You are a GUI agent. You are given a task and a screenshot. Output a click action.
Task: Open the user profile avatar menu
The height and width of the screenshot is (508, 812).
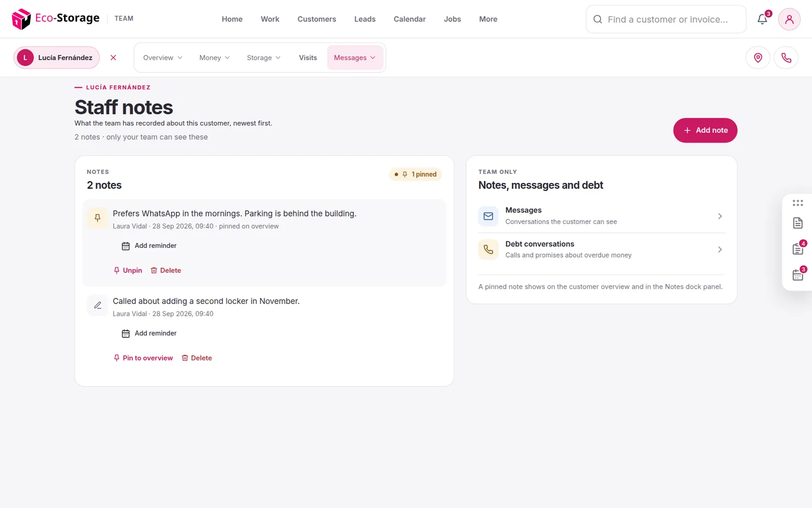coord(789,19)
